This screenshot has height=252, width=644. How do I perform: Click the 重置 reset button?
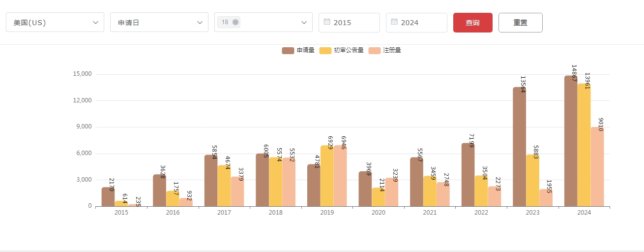pyautogui.click(x=520, y=23)
